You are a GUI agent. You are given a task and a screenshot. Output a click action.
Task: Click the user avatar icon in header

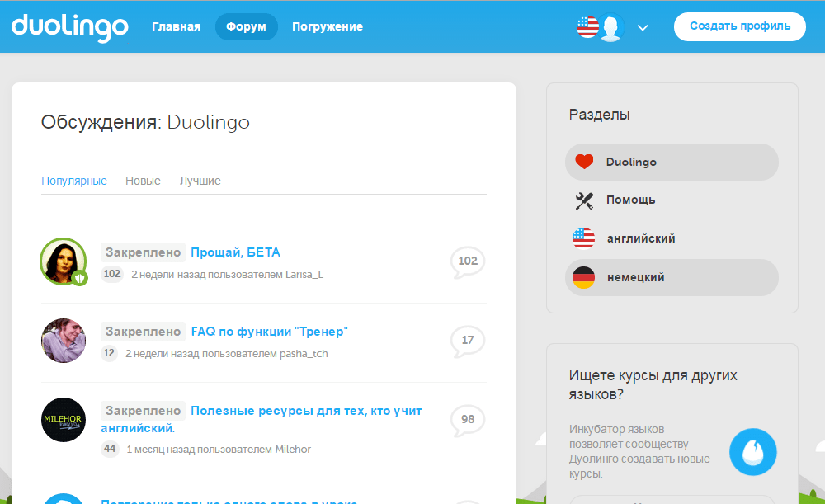point(610,27)
